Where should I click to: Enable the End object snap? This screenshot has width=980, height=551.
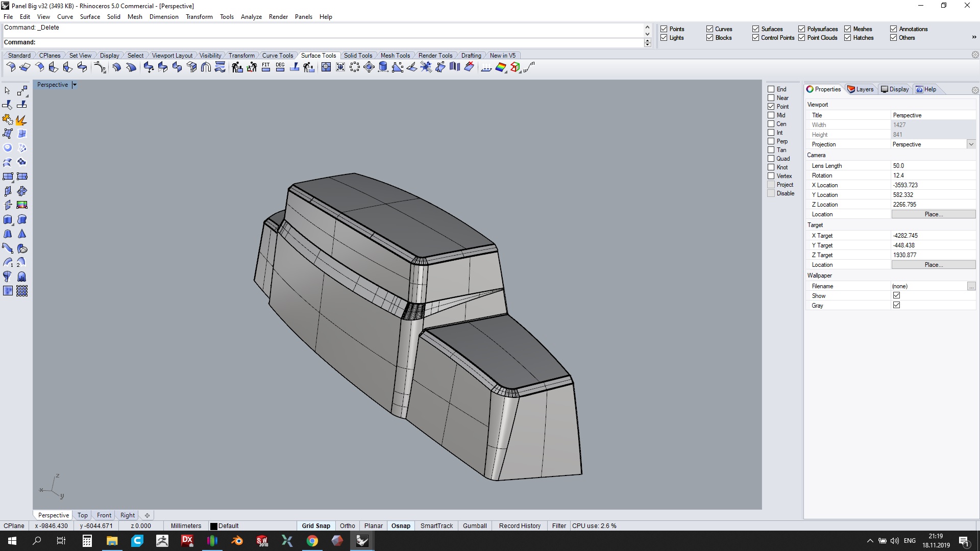coord(771,89)
